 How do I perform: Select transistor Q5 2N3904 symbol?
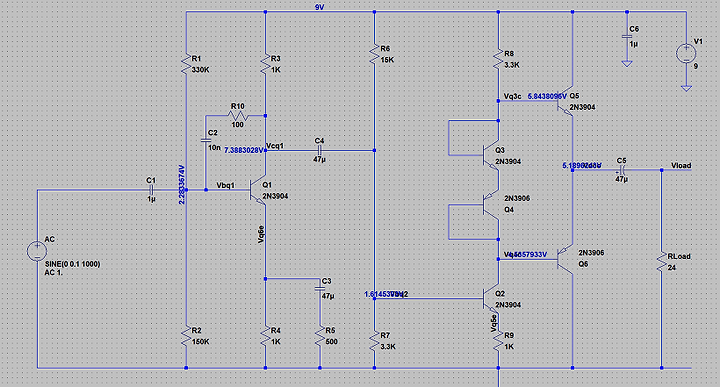(x=565, y=101)
